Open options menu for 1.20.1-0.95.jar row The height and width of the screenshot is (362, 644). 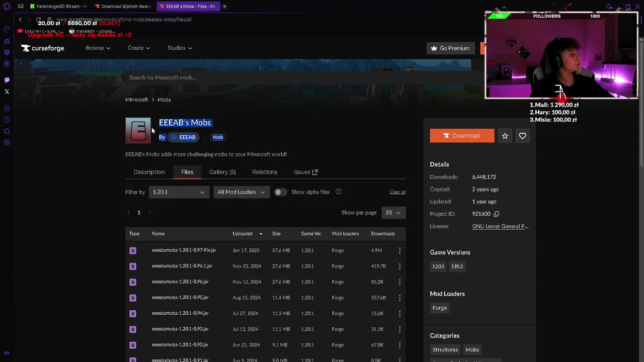tap(399, 298)
